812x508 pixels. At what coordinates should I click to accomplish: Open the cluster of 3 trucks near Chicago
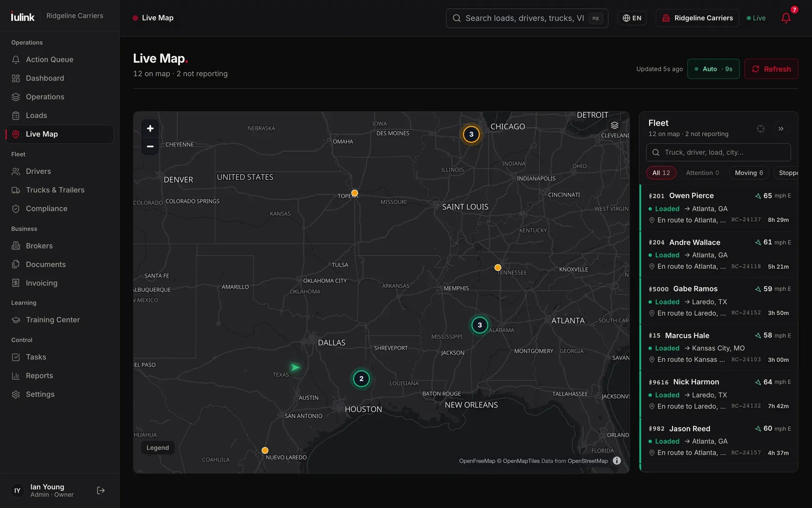pos(471,134)
